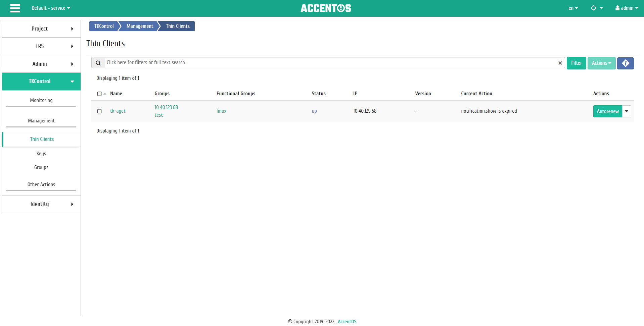Open the 10.40.129.68 group link
Image resolution: width=644 pixels, height=326 pixels.
click(166, 107)
